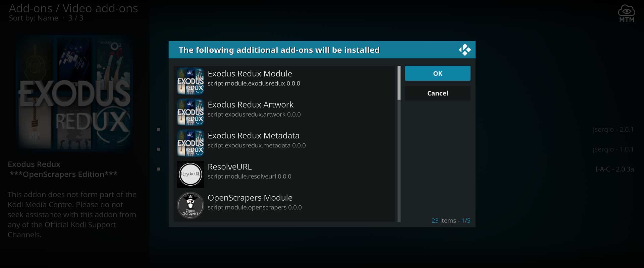Select OpenScrapers Module list entry
The width and height of the screenshot is (644, 268).
(x=285, y=205)
